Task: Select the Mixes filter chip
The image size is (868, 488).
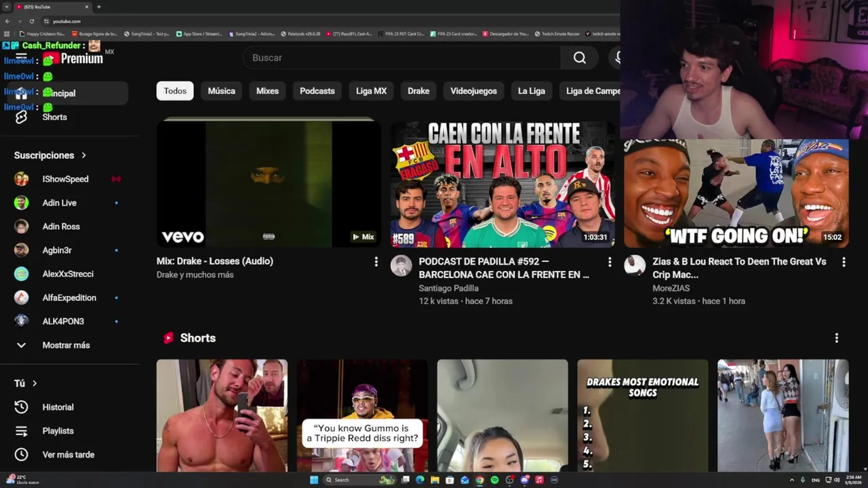Action: click(x=267, y=91)
